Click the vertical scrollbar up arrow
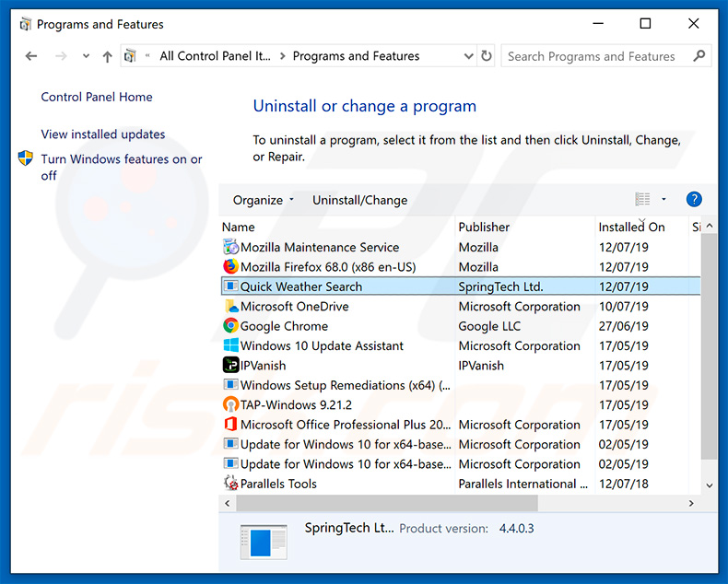 (x=709, y=226)
